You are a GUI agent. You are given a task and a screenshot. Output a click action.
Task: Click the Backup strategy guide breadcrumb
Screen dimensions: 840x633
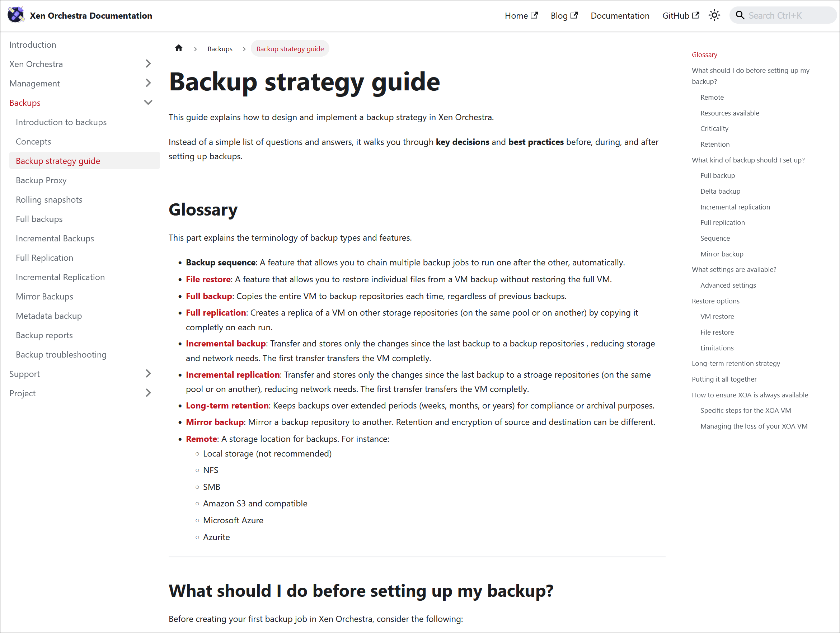coord(290,48)
